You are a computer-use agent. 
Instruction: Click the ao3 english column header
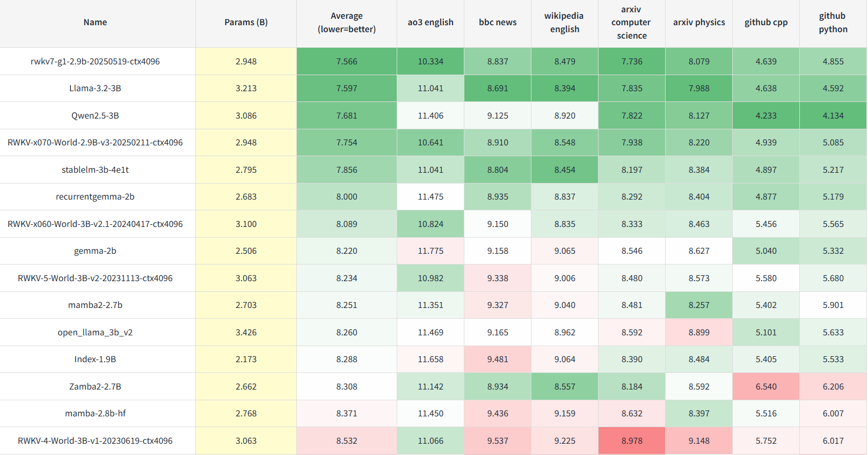tap(430, 23)
